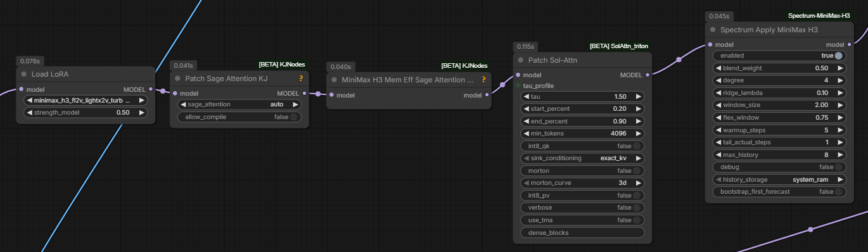Click the Load LoRA node title
Viewport: 868px width, 252px height.
pyautogui.click(x=50, y=74)
